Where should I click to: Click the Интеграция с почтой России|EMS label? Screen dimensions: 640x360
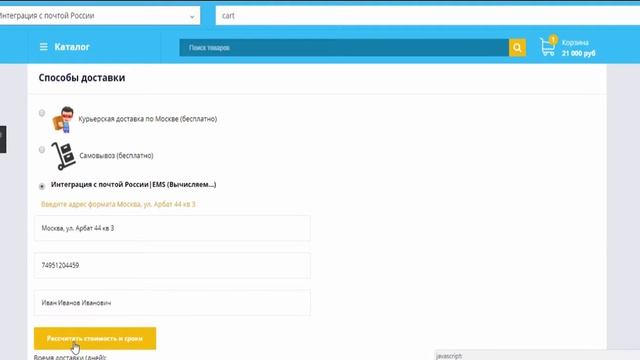tap(133, 184)
